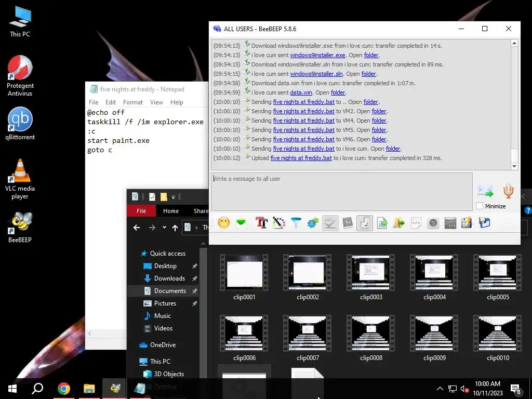Open notification center in taskbar
Viewport: 532px width, 399px height.
tap(515, 389)
